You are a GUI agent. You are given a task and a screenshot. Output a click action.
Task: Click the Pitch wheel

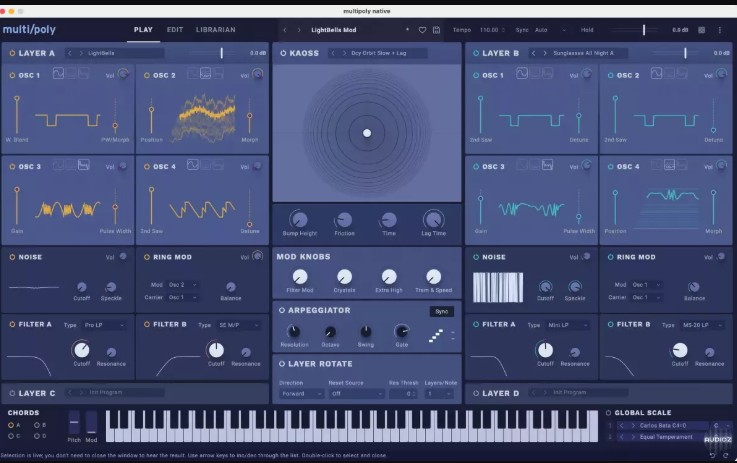[x=74, y=422]
